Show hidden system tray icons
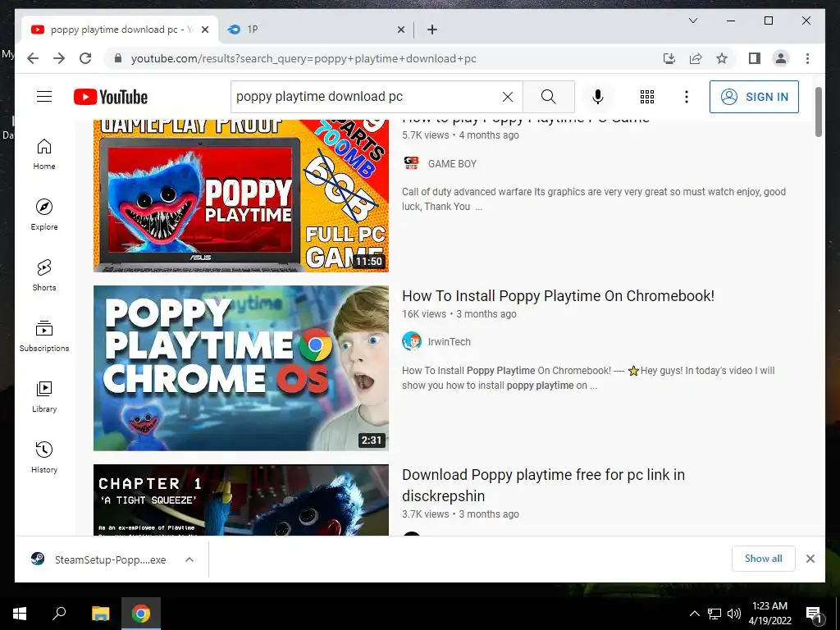Viewport: 840px width, 630px height. point(694,614)
